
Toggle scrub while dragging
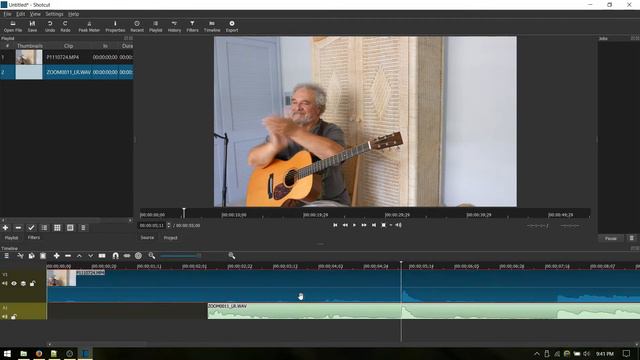click(127, 256)
